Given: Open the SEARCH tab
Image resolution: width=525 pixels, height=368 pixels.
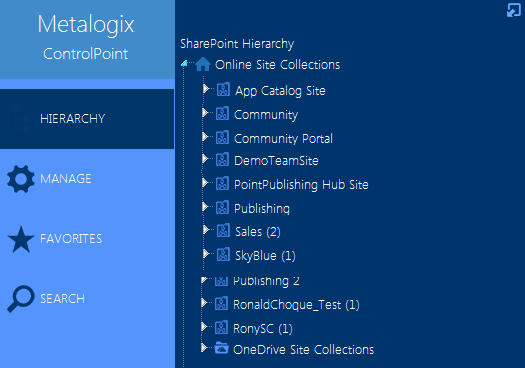Looking at the screenshot, I should coord(87,299).
